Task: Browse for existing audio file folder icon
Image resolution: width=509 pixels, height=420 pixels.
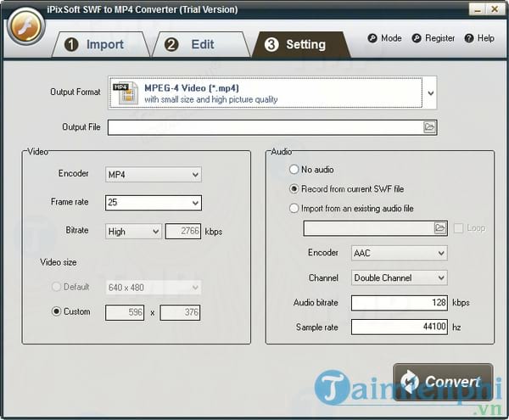Action: point(440,228)
